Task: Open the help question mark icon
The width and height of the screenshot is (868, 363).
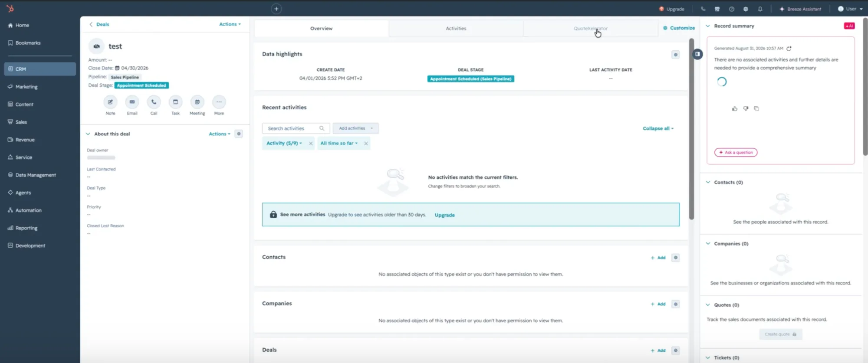Action: [732, 9]
